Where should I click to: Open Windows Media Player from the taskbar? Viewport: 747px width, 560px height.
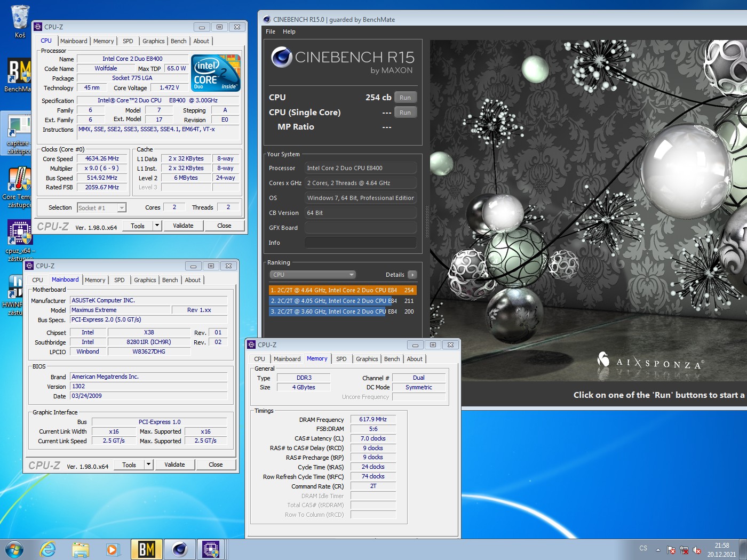point(113,549)
